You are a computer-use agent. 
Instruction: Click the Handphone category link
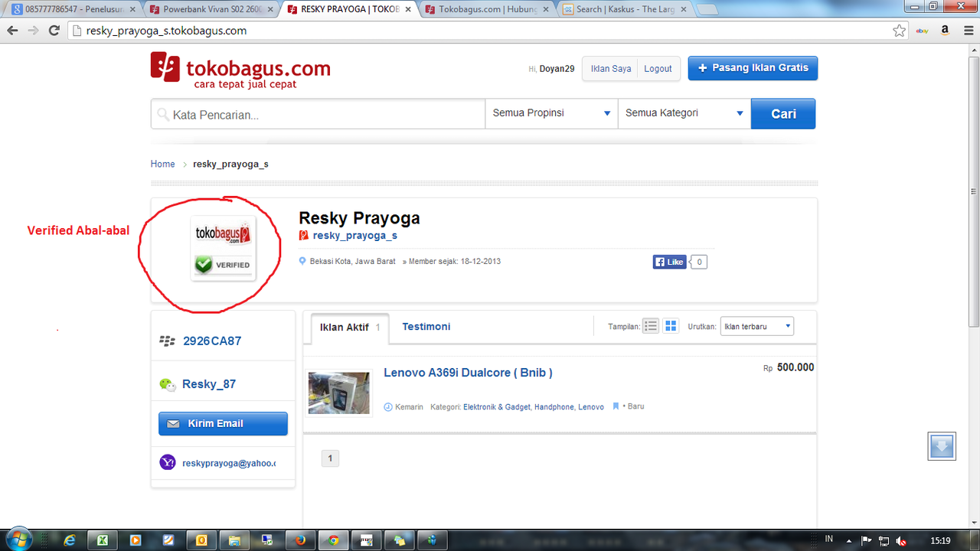click(x=554, y=407)
